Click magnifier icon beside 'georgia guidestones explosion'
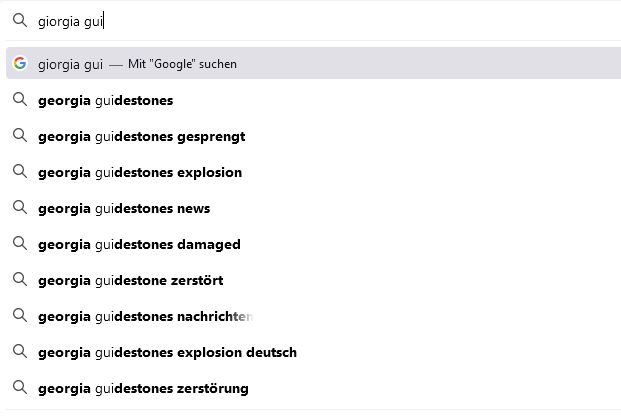This screenshot has height=418, width=621. (19, 172)
